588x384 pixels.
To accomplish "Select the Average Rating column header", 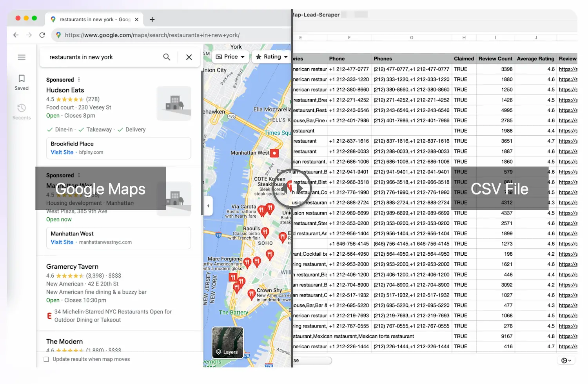I will (x=535, y=58).
